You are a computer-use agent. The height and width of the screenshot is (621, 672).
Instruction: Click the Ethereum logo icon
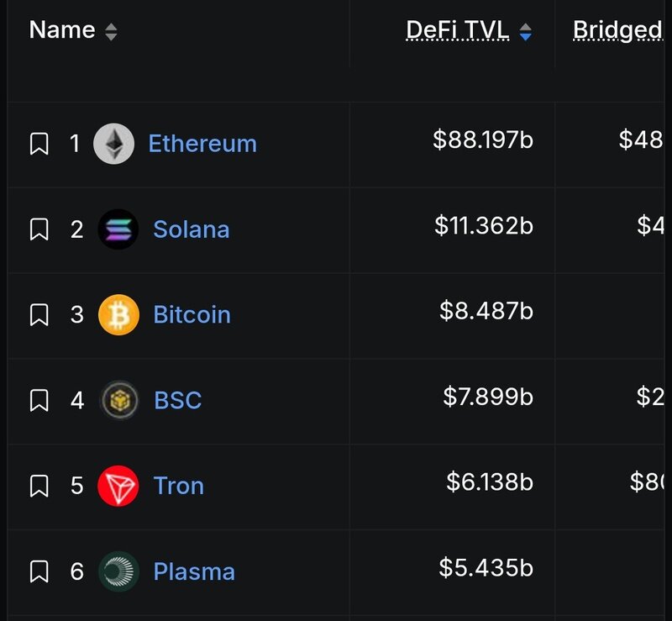[x=113, y=144]
